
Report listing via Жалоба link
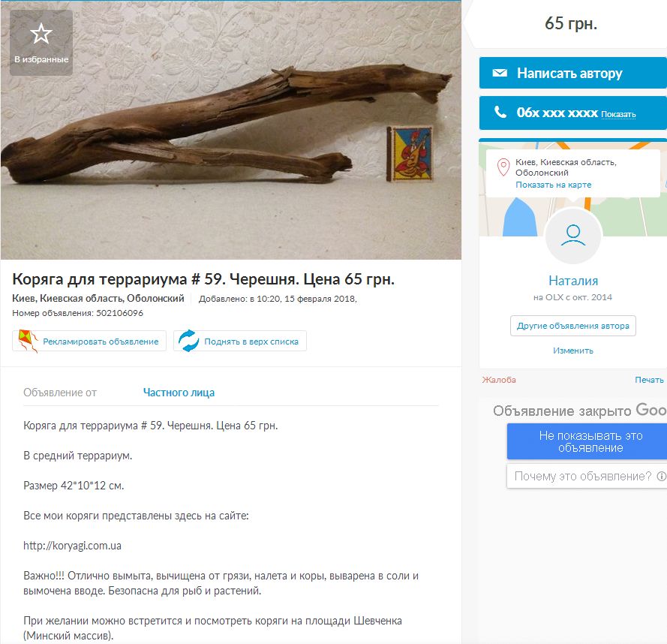point(499,380)
